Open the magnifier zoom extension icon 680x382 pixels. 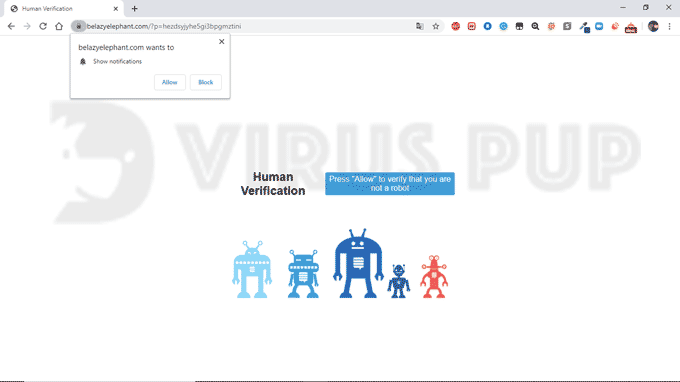(535, 26)
